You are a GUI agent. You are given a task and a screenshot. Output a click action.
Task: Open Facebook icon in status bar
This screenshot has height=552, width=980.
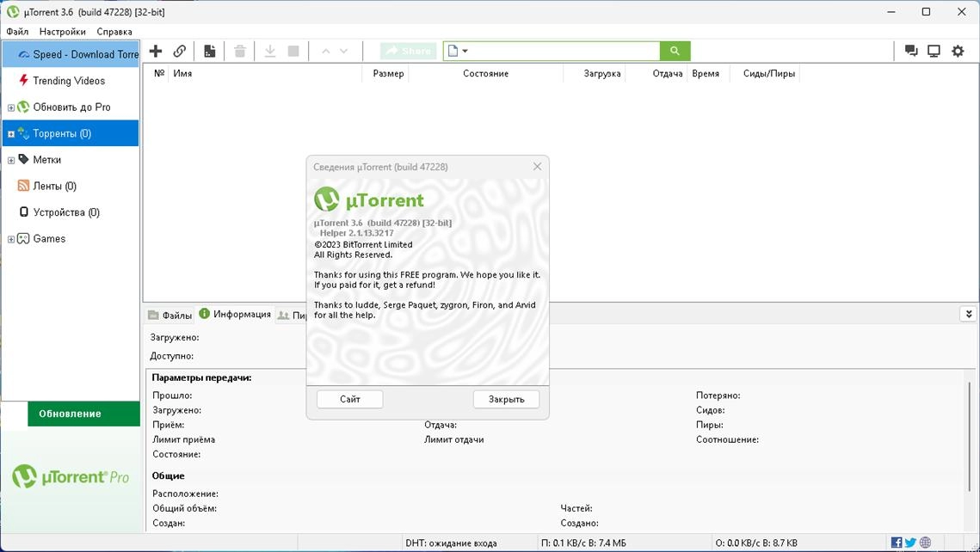point(897,543)
